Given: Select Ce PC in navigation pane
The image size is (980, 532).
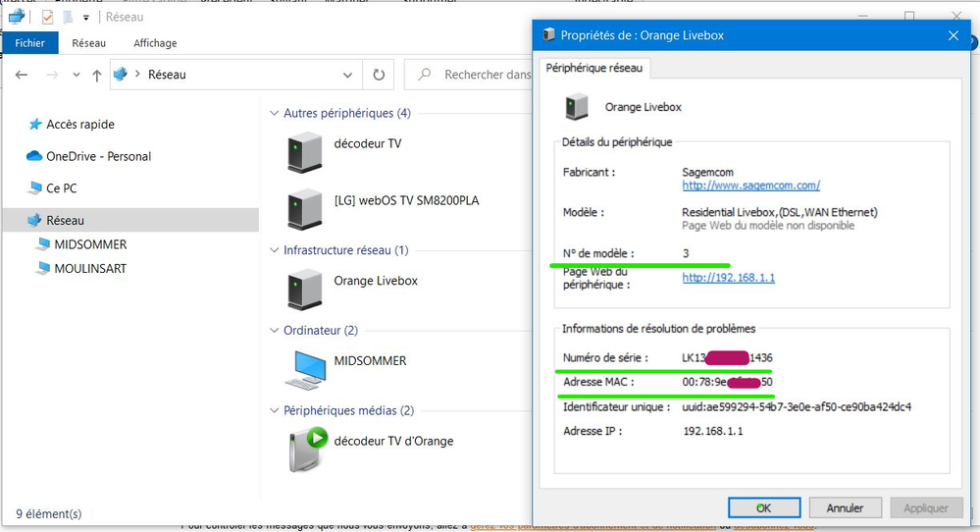Looking at the screenshot, I should point(61,188).
